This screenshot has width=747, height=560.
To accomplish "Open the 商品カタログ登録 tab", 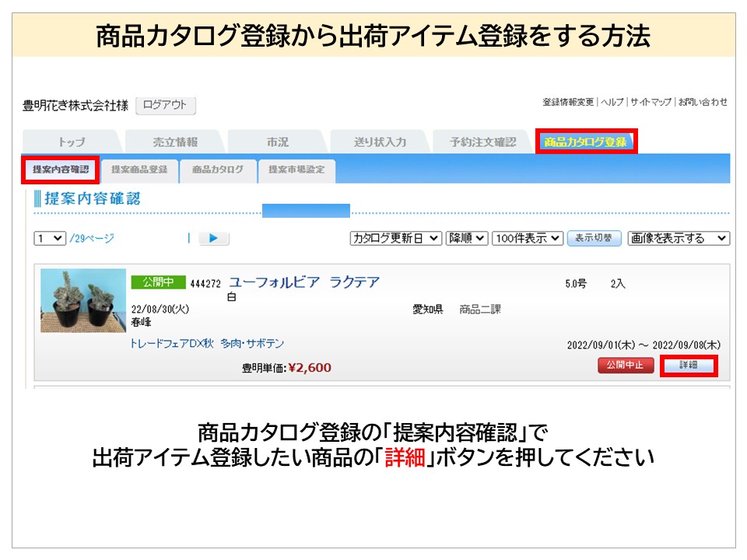I will click(585, 142).
